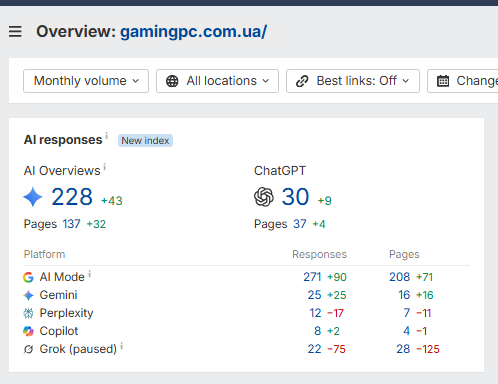This screenshot has width=498, height=384.
Task: Click the -125 Grok pages change
Action: pos(428,349)
